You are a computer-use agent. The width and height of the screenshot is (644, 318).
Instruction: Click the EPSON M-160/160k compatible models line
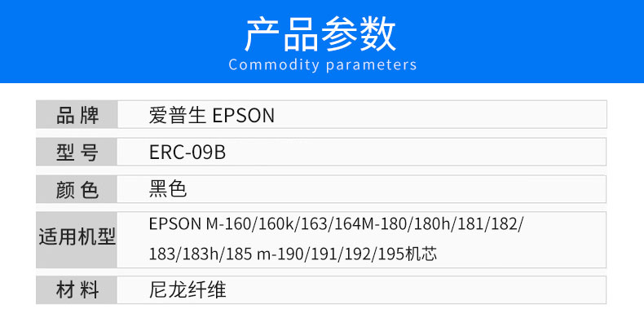click(337, 225)
